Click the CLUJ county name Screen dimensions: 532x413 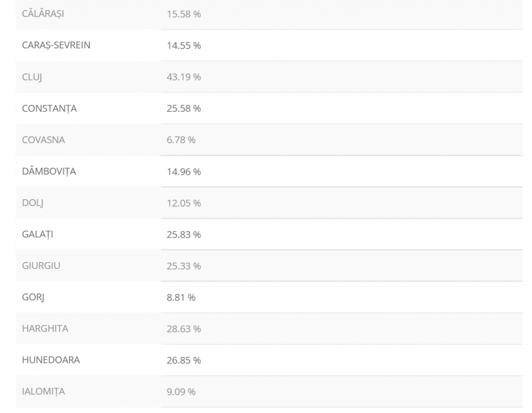(32, 77)
